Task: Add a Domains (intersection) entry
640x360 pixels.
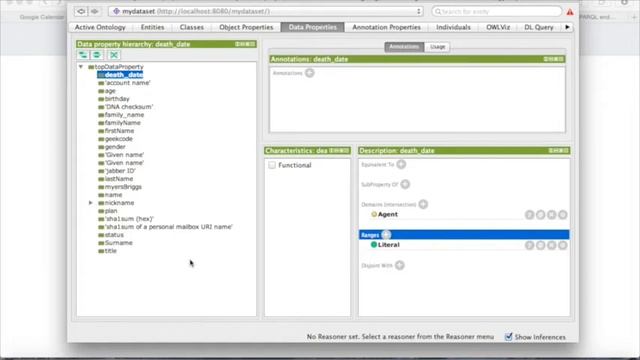Action: (x=423, y=204)
